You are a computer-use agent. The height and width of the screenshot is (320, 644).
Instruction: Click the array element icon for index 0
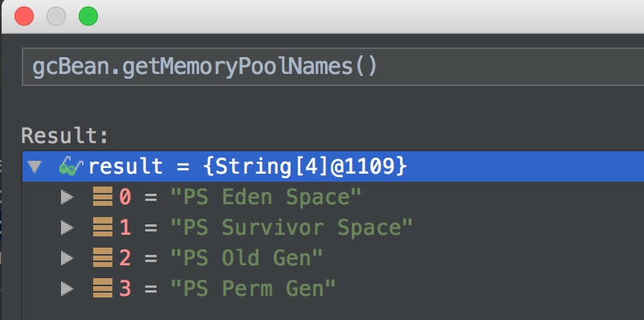pos(103,197)
